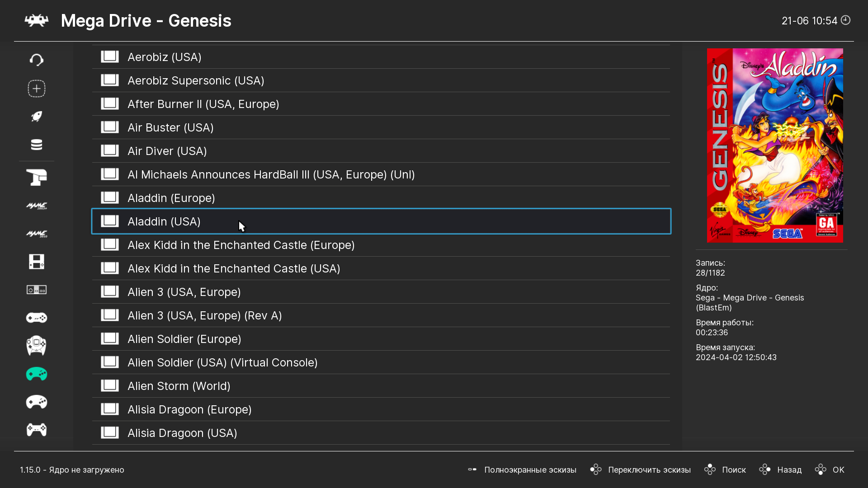The image size is (868, 488).
Task: Open the database stack sidebar icon
Action: click(37, 145)
